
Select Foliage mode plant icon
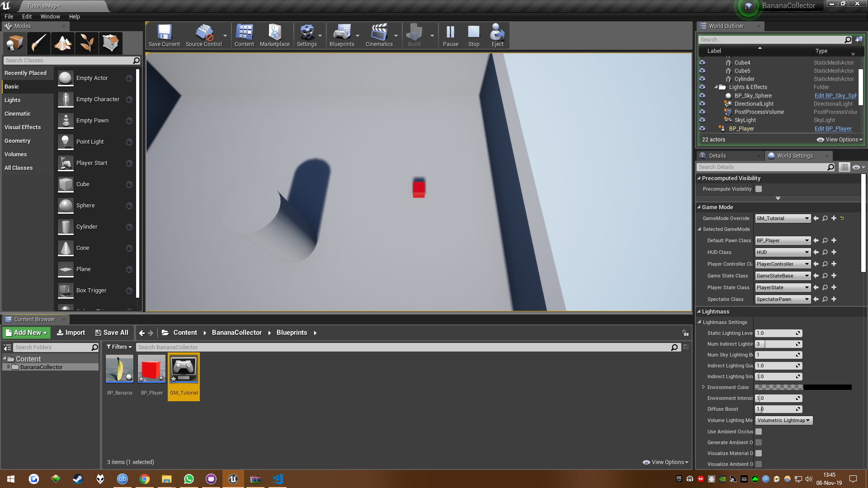[87, 43]
